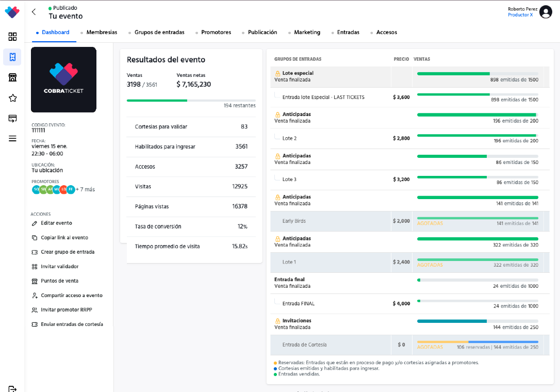Image resolution: width=560 pixels, height=392 pixels.
Task: Click the copy icon for Copiar link
Action: coord(35,238)
